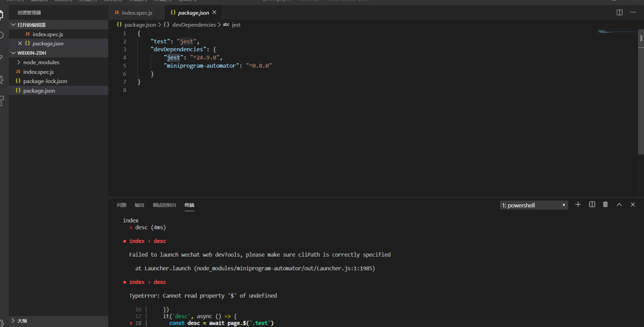Expand the node_modules folder
This screenshot has height=327, width=644.
pyautogui.click(x=41, y=62)
